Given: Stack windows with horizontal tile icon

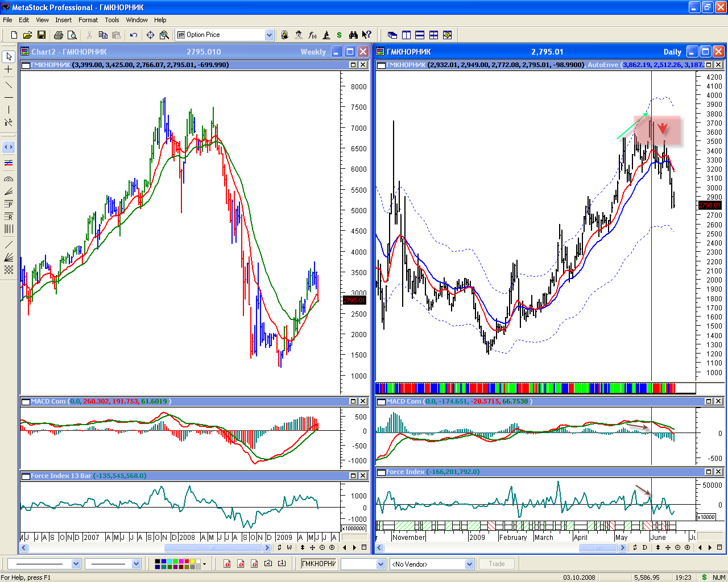Looking at the screenshot, I should [x=420, y=35].
